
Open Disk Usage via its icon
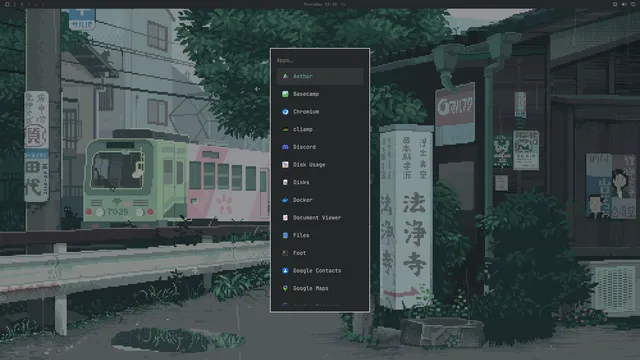tap(285, 164)
